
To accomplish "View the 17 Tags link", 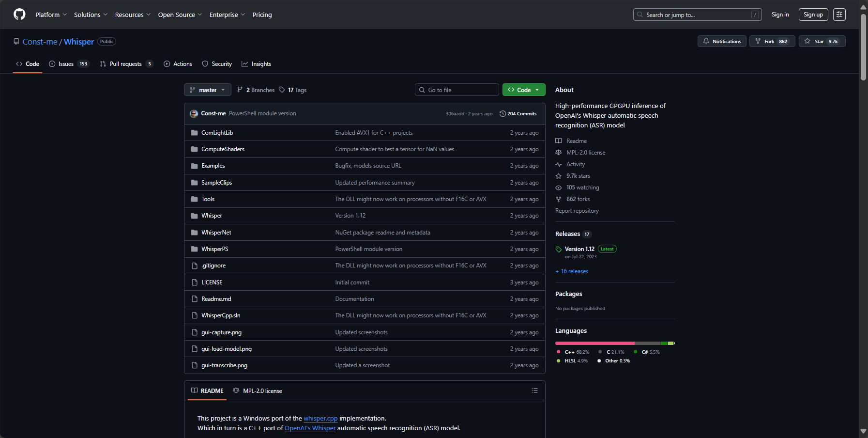I will point(293,90).
